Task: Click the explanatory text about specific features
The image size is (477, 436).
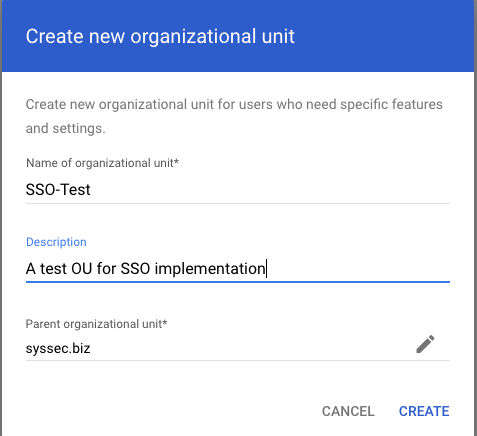Action: pyautogui.click(x=234, y=116)
